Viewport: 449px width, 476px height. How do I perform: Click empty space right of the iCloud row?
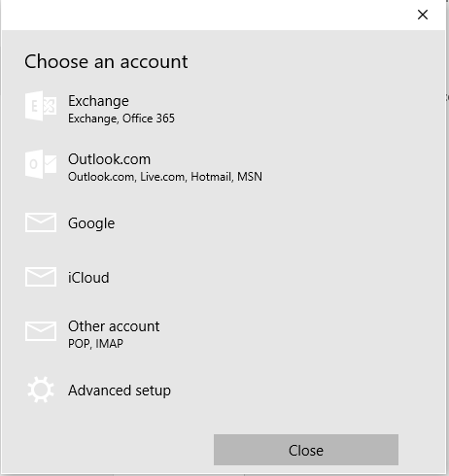pyautogui.click(x=275, y=277)
